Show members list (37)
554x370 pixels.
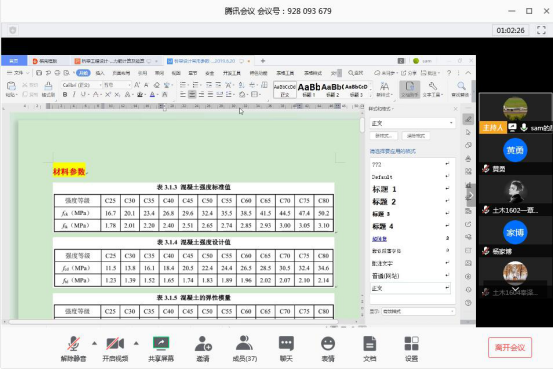pos(244,343)
